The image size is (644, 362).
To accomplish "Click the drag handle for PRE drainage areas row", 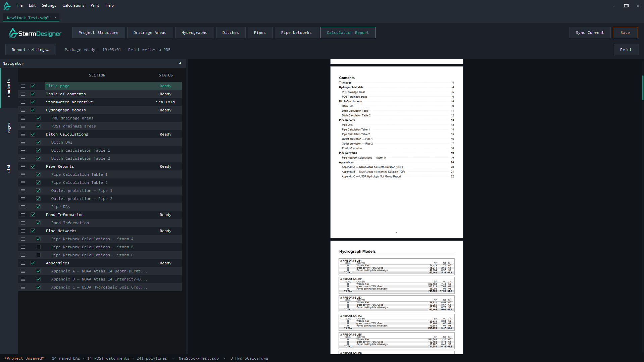I will (x=23, y=118).
